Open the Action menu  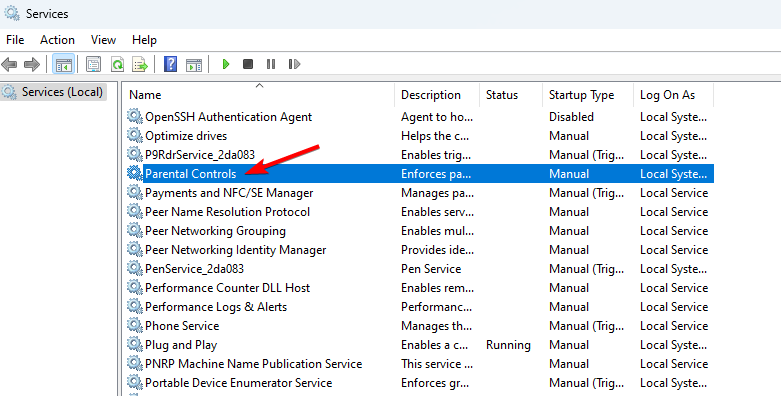tap(57, 40)
